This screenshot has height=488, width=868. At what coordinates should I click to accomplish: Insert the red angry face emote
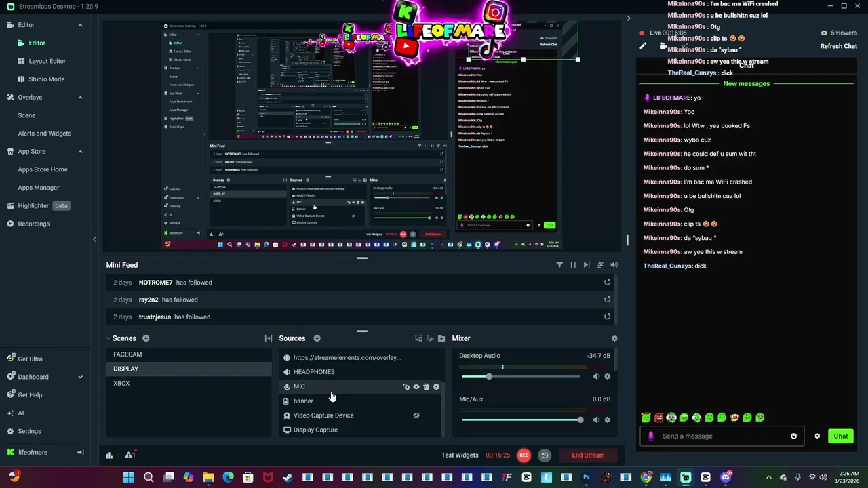point(658,418)
